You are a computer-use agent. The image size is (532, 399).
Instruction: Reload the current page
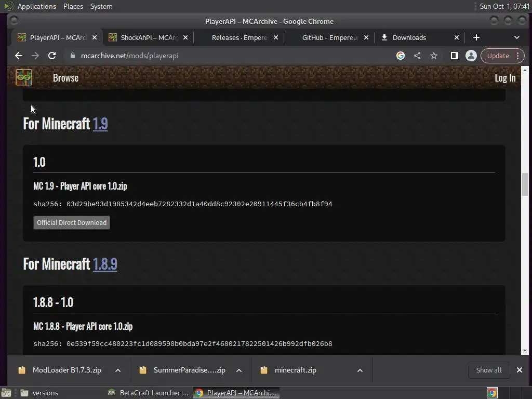point(52,56)
